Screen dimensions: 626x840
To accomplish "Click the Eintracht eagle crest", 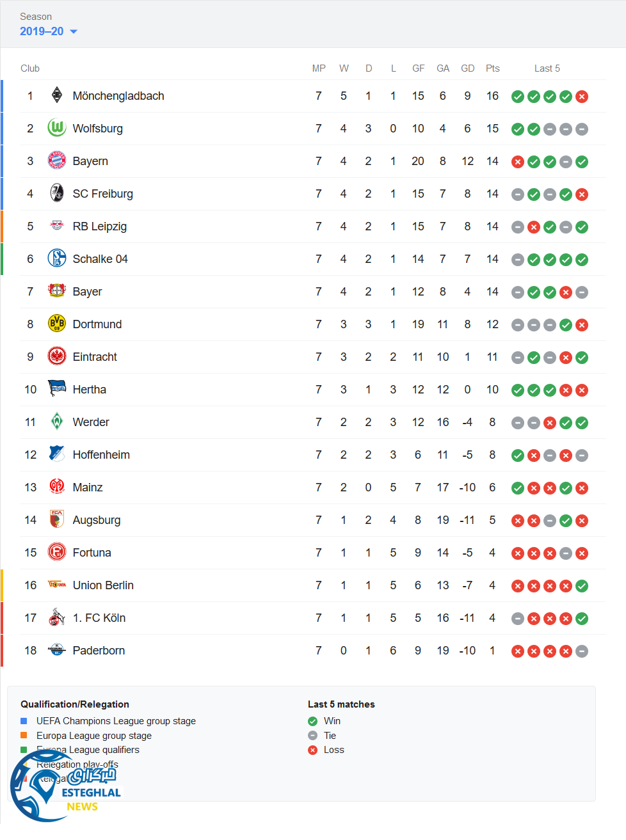I will (57, 356).
